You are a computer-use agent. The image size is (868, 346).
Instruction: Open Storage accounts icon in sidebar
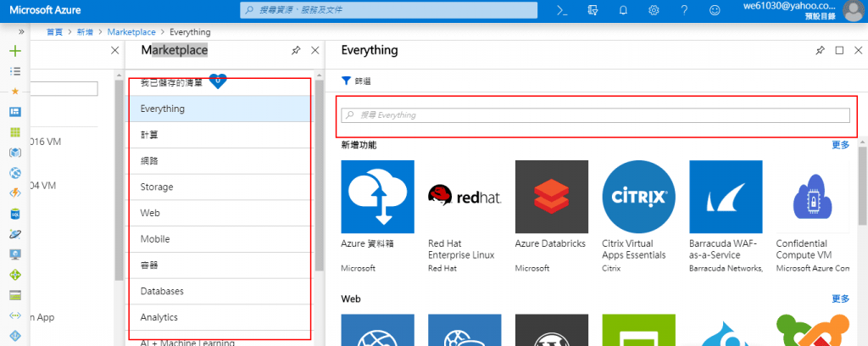[15, 295]
